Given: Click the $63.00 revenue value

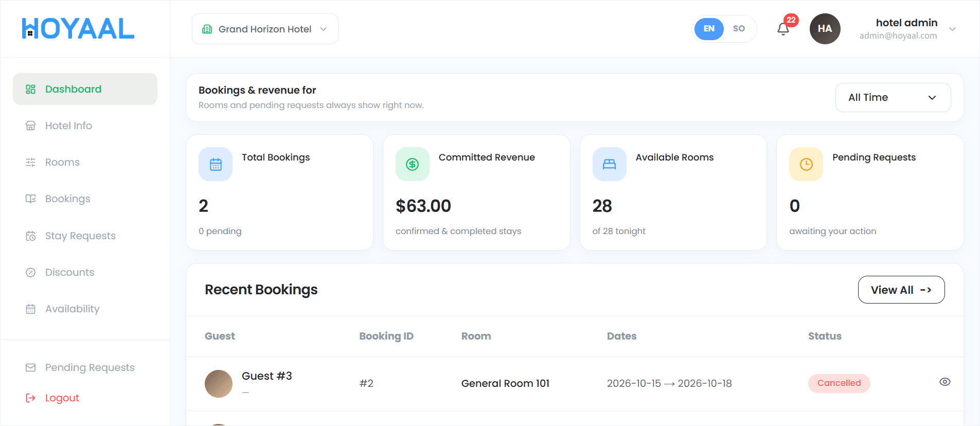Looking at the screenshot, I should [423, 206].
